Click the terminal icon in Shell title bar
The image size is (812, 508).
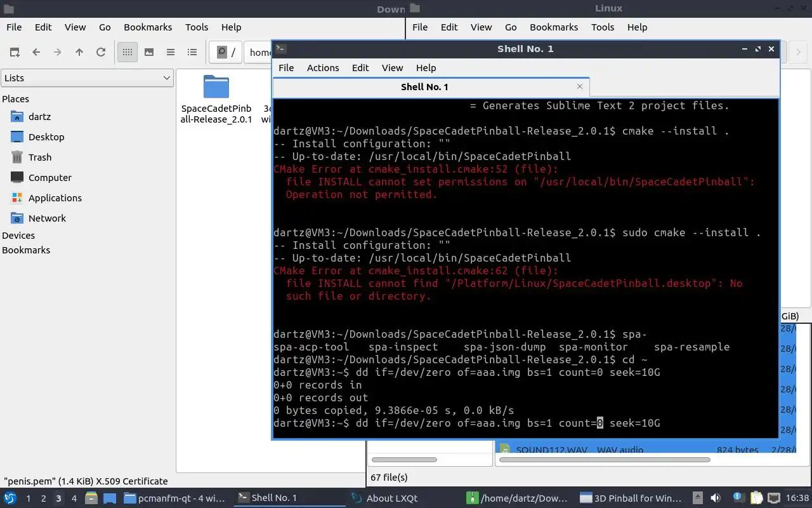(x=282, y=49)
